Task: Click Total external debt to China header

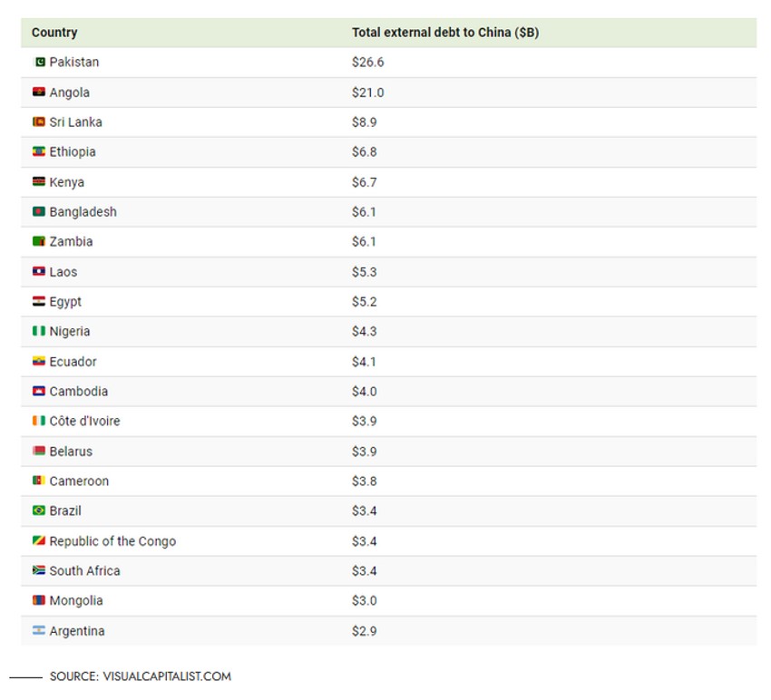Action: coord(445,33)
